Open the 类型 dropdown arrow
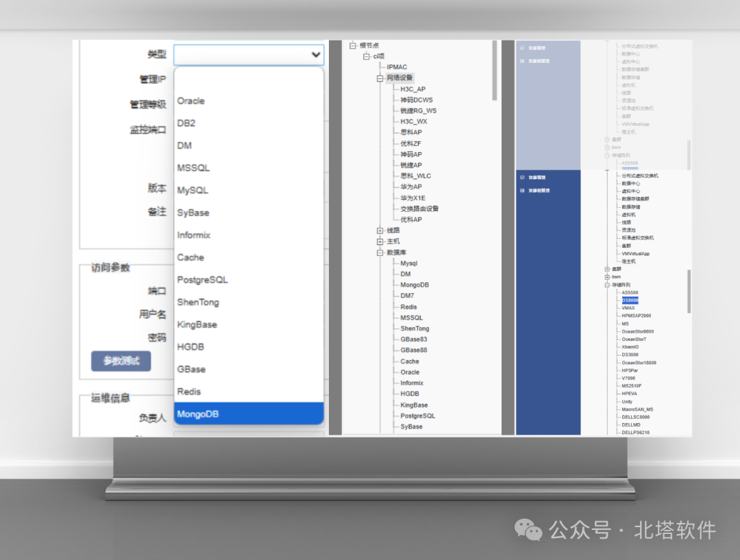740x560 pixels. pos(316,55)
